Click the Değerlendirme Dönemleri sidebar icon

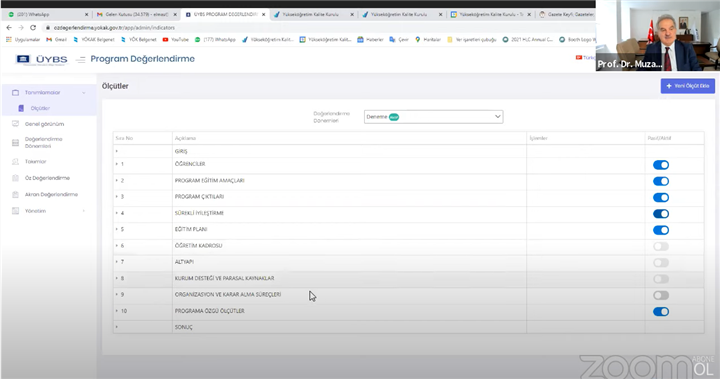16,143
